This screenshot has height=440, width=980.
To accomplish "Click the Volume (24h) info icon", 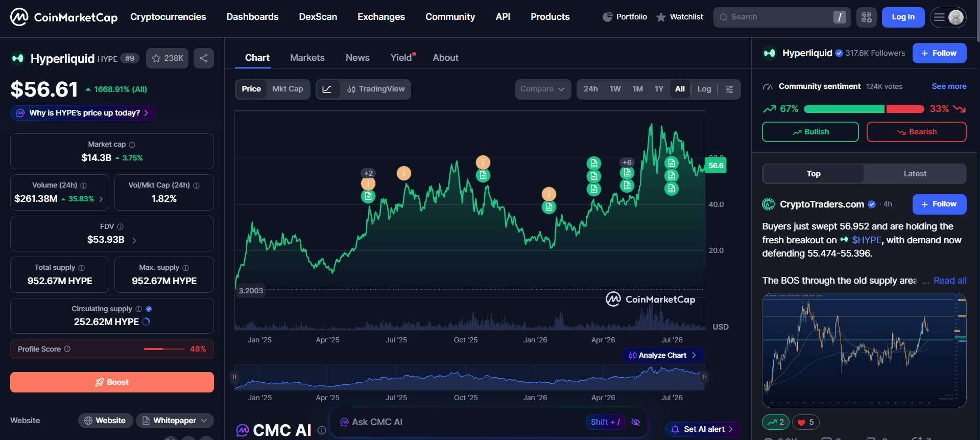I will [x=84, y=186].
